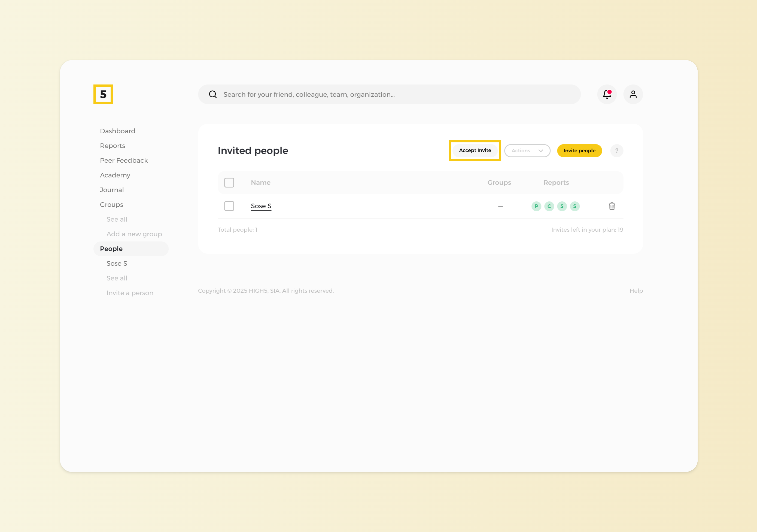757x532 pixels.
Task: Select all people with header checkbox
Action: pos(229,182)
